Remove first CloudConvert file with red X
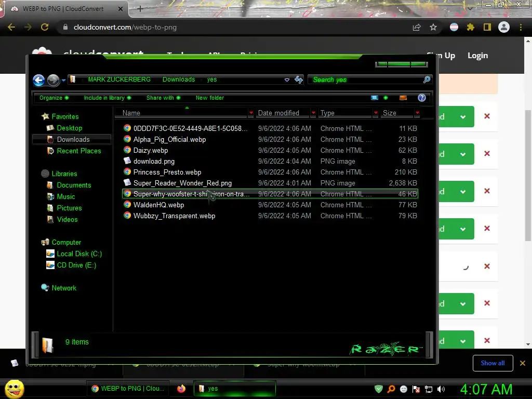This screenshot has height=399, width=532. pyautogui.click(x=487, y=116)
